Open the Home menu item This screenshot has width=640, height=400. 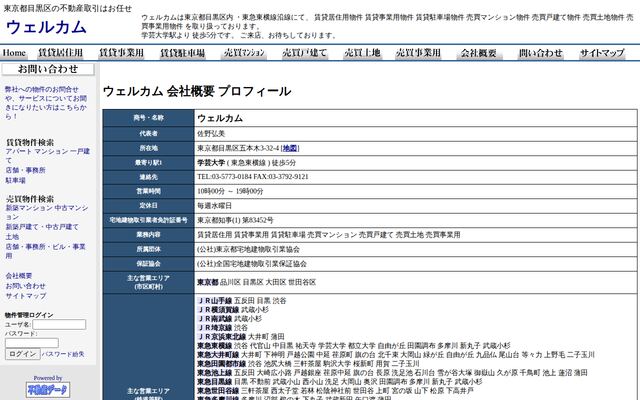click(14, 53)
